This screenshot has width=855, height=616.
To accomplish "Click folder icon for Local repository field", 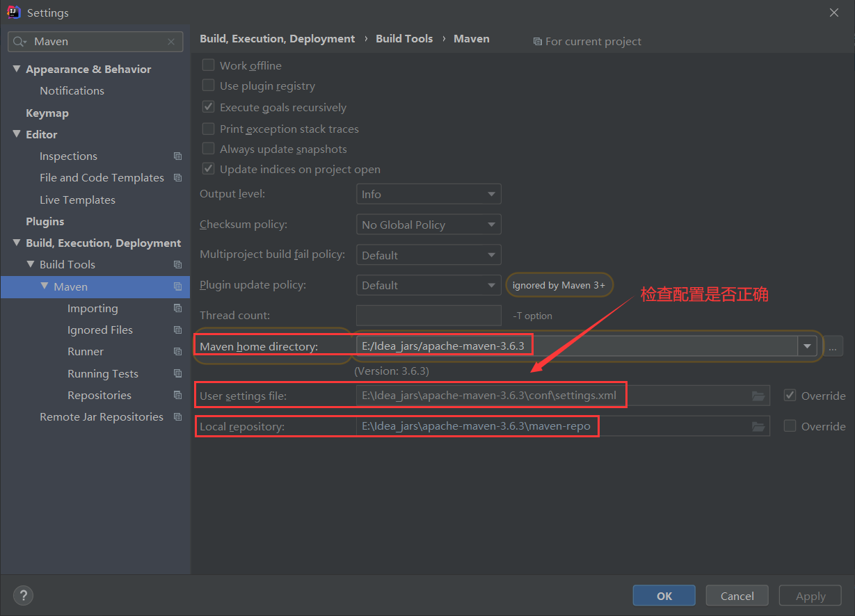I will tap(758, 426).
